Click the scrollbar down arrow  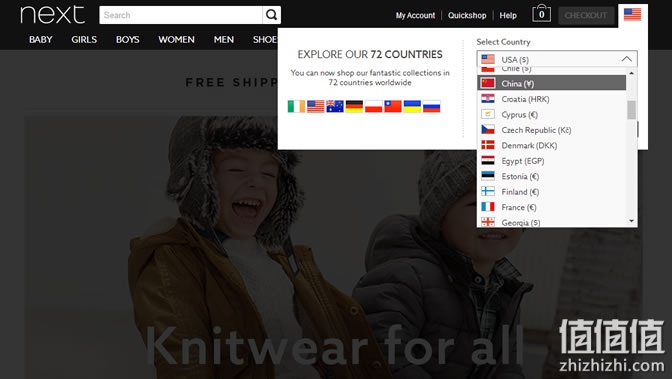point(631,221)
